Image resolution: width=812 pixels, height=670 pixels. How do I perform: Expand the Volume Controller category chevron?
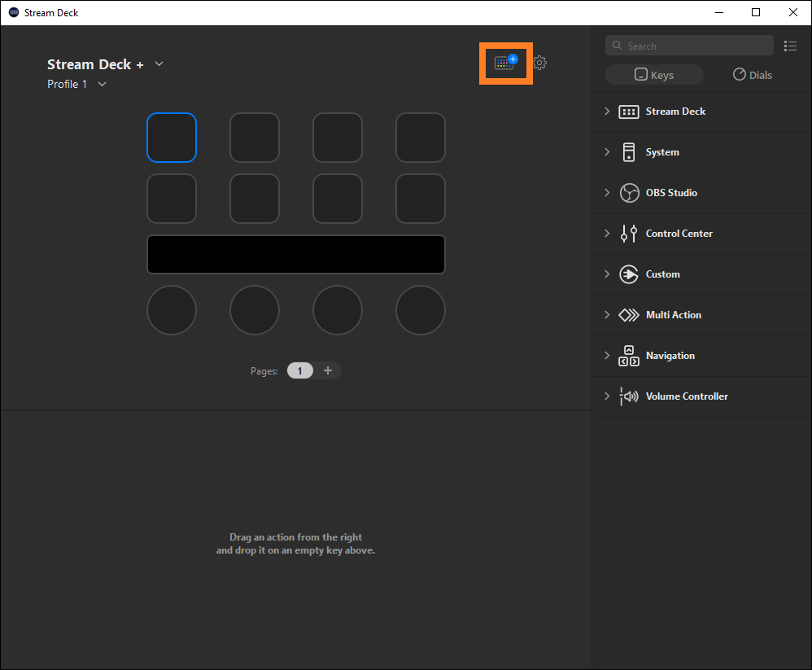click(607, 396)
